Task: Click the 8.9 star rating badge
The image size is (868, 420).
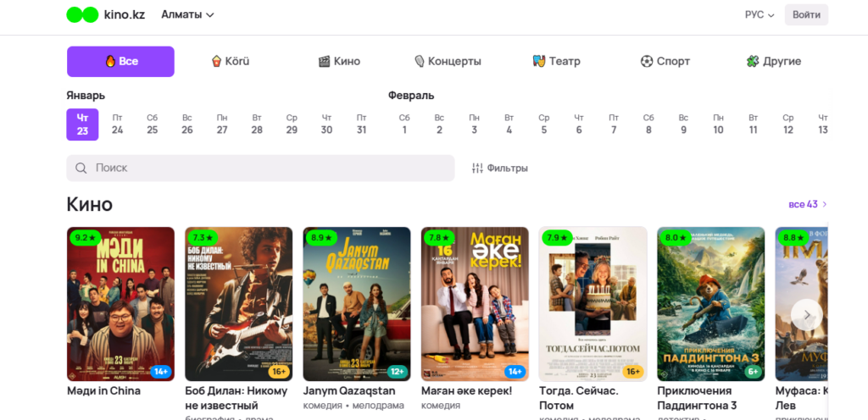Action: tap(321, 238)
